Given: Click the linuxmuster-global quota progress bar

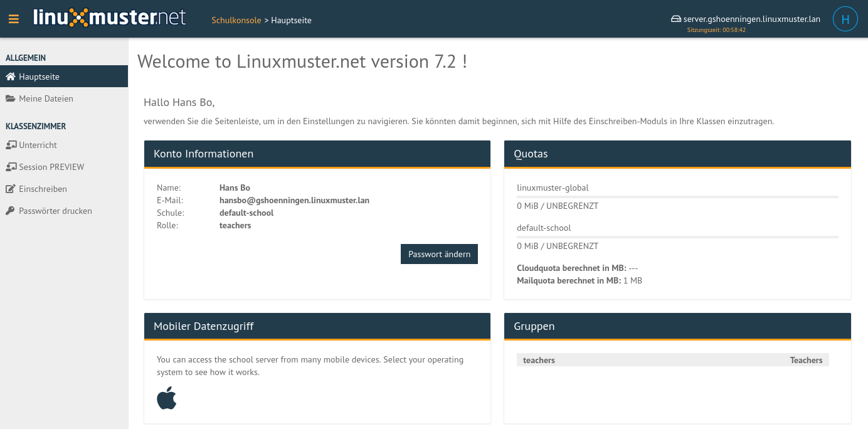Looking at the screenshot, I should (677, 196).
